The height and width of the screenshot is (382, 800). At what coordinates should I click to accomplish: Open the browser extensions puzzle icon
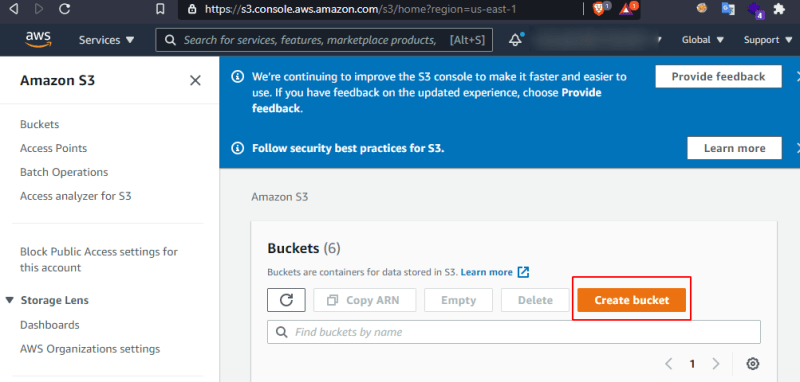(x=779, y=9)
